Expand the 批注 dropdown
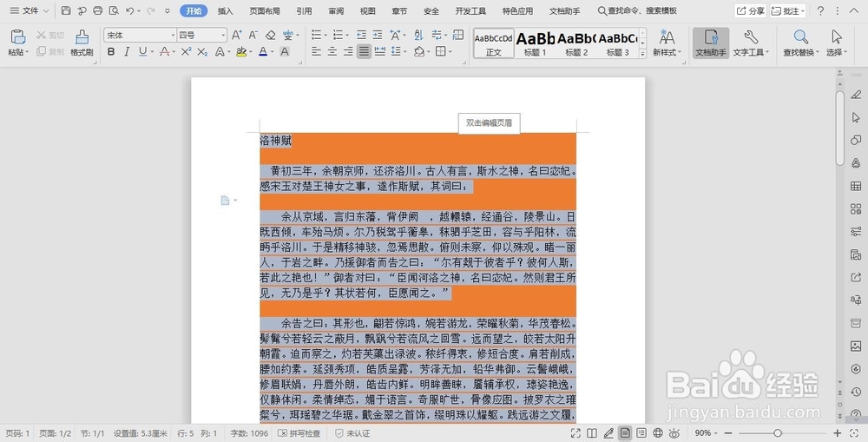Viewport: 868px width, 442px height. click(803, 10)
